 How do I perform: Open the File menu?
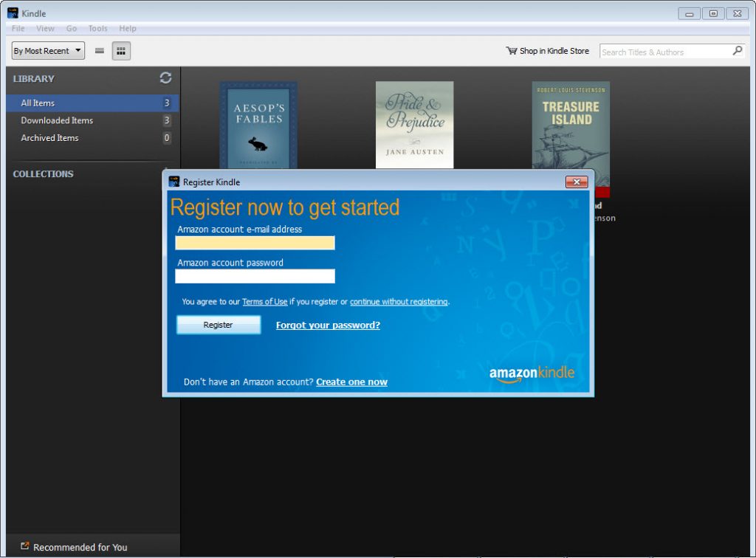click(18, 29)
